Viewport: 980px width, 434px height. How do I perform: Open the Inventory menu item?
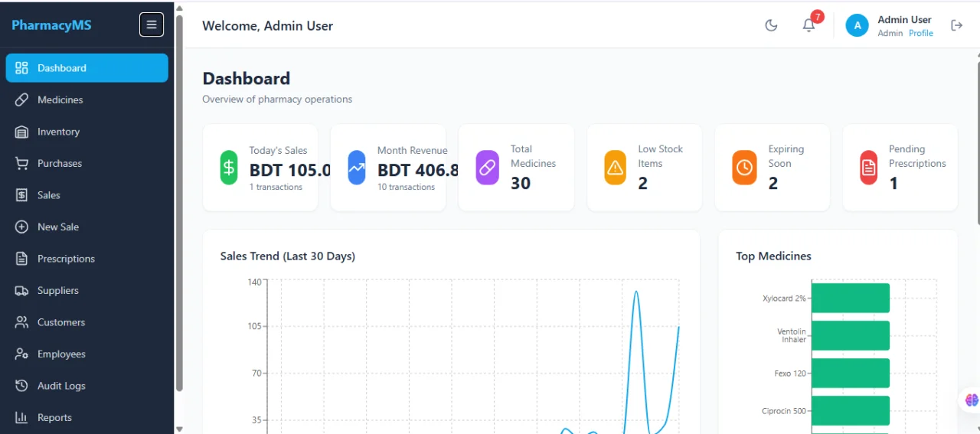coord(87,132)
